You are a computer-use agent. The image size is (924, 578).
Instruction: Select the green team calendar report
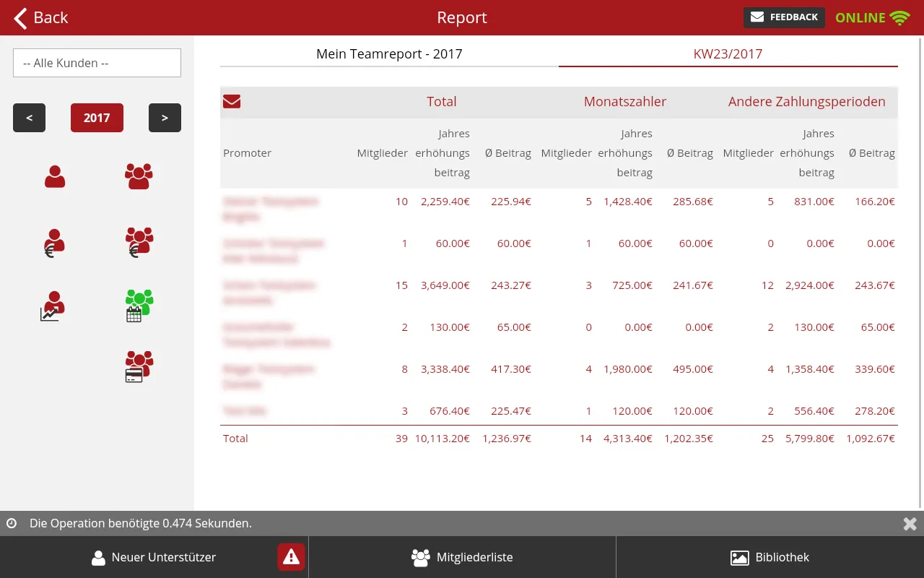click(139, 306)
